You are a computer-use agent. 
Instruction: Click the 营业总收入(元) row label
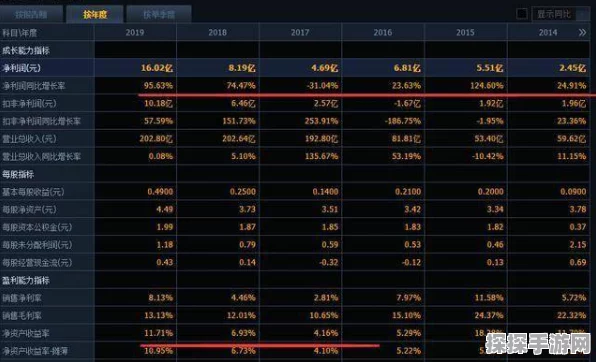point(29,139)
